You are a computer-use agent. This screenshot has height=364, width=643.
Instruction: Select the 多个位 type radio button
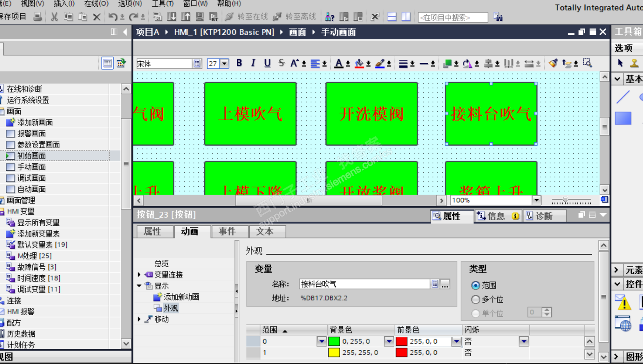click(x=475, y=300)
